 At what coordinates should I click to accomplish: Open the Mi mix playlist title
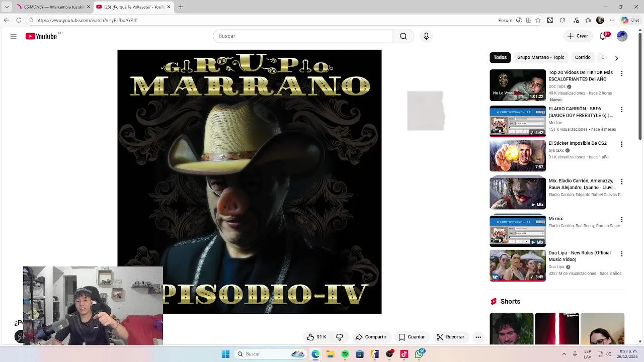tap(555, 219)
